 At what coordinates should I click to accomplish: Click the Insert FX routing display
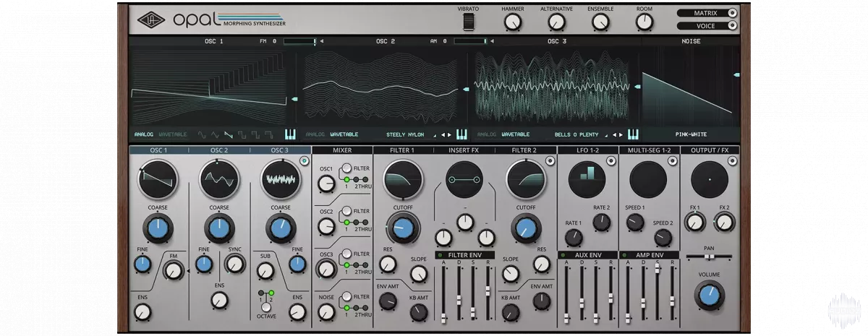click(x=464, y=180)
